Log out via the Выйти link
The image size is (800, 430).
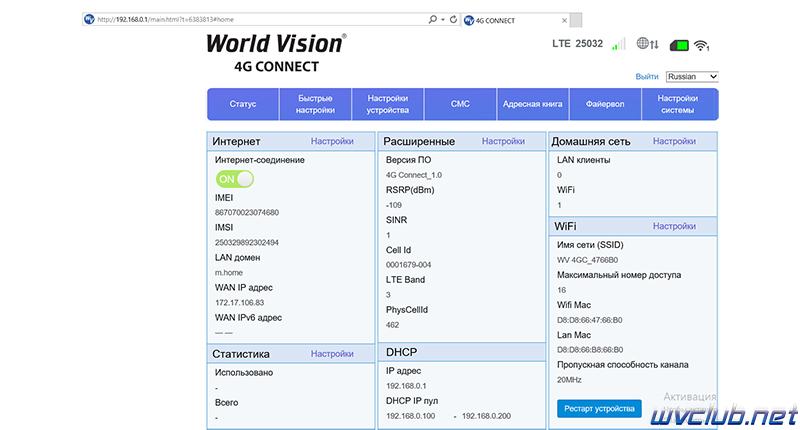click(646, 77)
